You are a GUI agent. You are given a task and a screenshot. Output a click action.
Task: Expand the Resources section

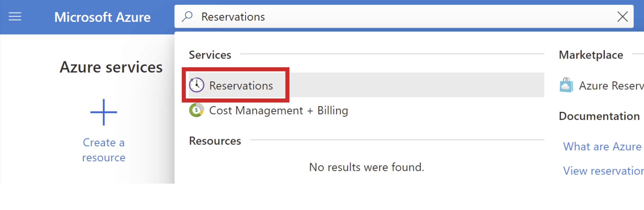(215, 141)
